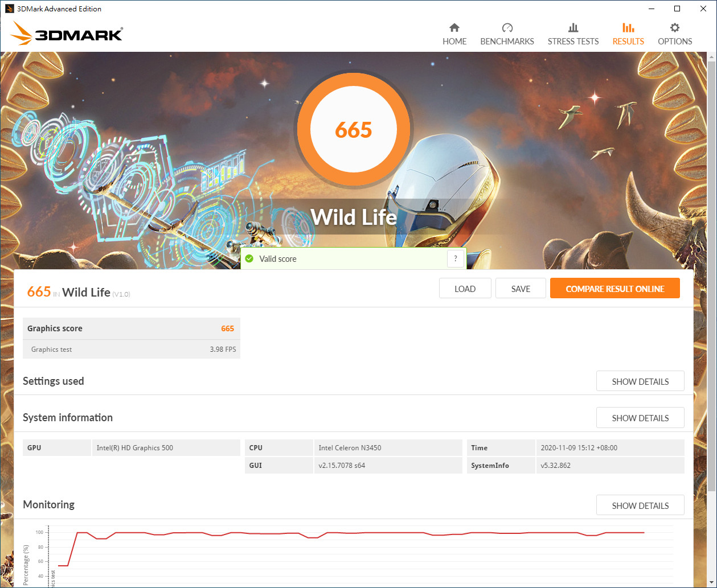The height and width of the screenshot is (588, 717).
Task: Expand Settings used with Show Details
Action: point(640,381)
